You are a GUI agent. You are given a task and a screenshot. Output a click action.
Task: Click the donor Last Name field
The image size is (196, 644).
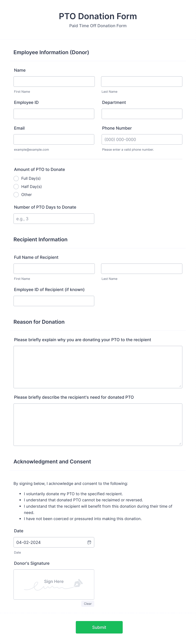[141, 81]
